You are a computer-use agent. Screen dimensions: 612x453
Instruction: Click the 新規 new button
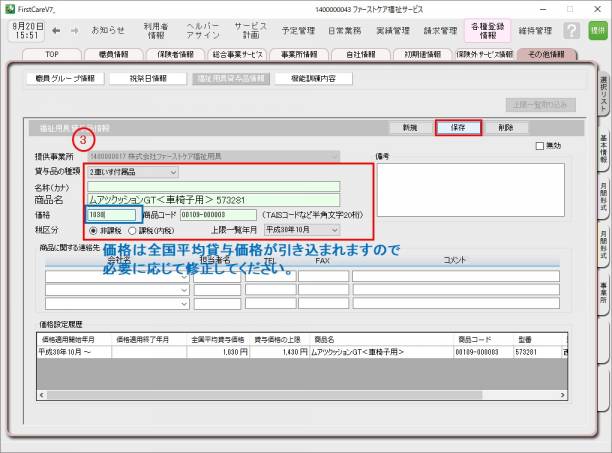[x=409, y=128]
